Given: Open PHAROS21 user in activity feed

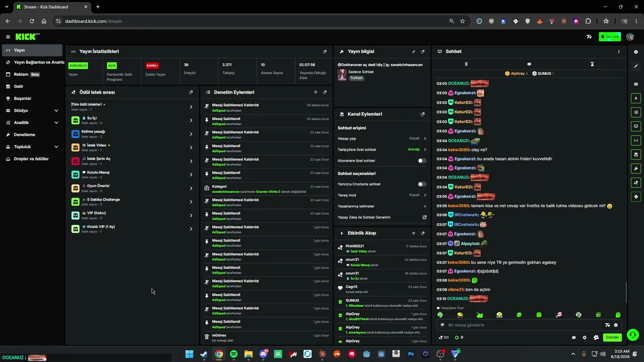Looking at the screenshot, I should click(355, 246).
